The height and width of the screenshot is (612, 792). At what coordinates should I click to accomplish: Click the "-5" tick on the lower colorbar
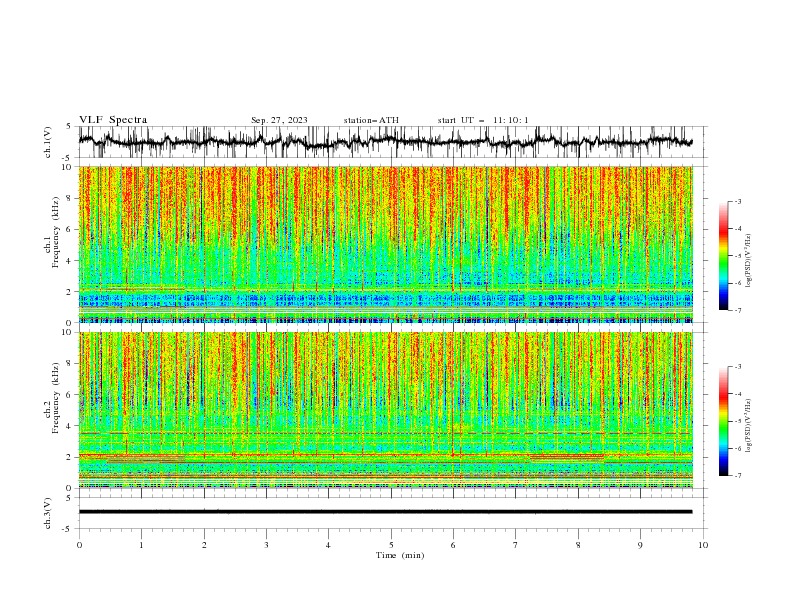point(738,421)
